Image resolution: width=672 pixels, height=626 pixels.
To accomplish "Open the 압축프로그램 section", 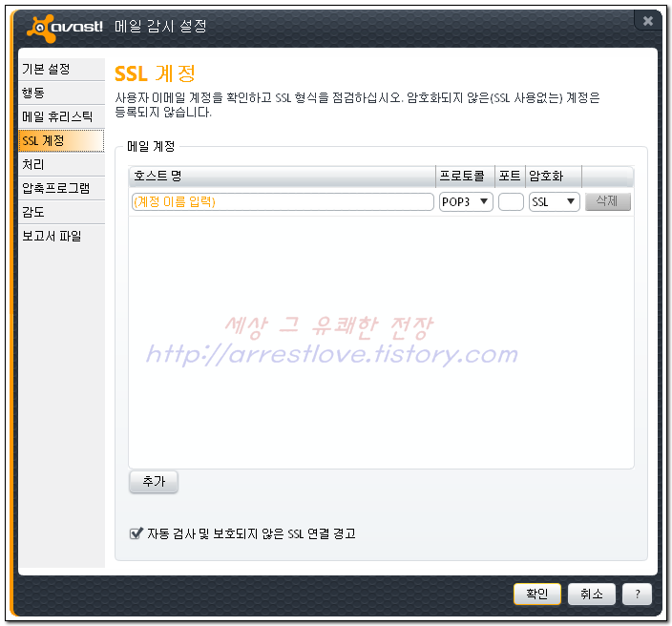I will (x=62, y=188).
